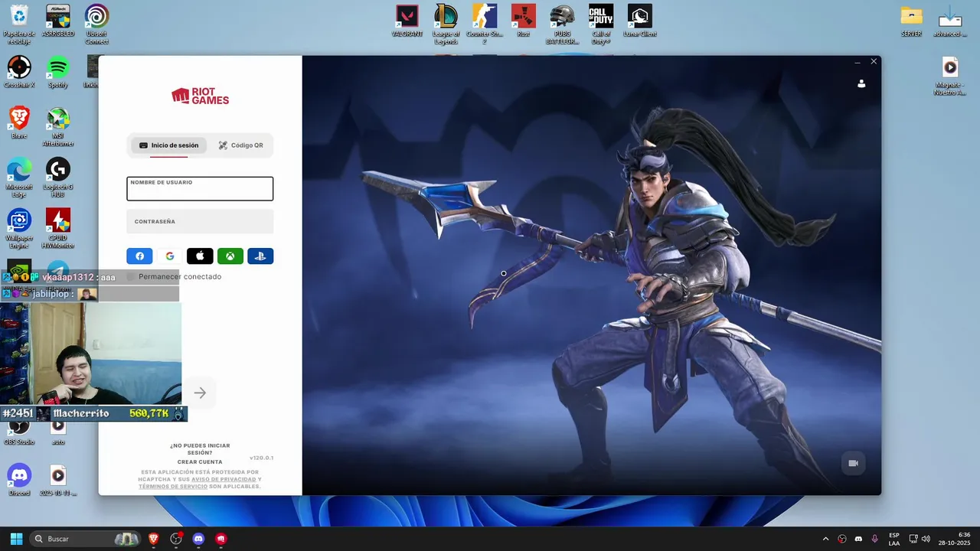
Task: Select the Magnate Nuestro A... media file
Action: [x=950, y=77]
